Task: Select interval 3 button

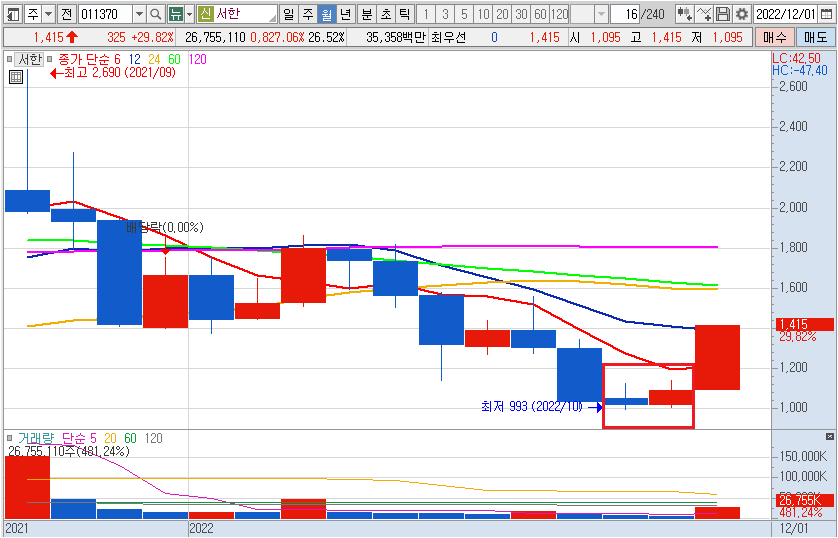Action: (445, 14)
